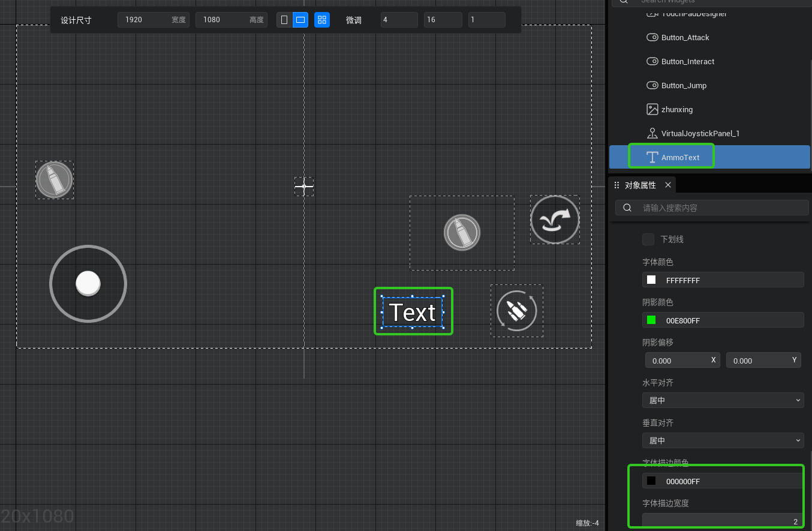The width and height of the screenshot is (812, 531).
Task: Click the 设计尺寸 label
Action: point(76,20)
